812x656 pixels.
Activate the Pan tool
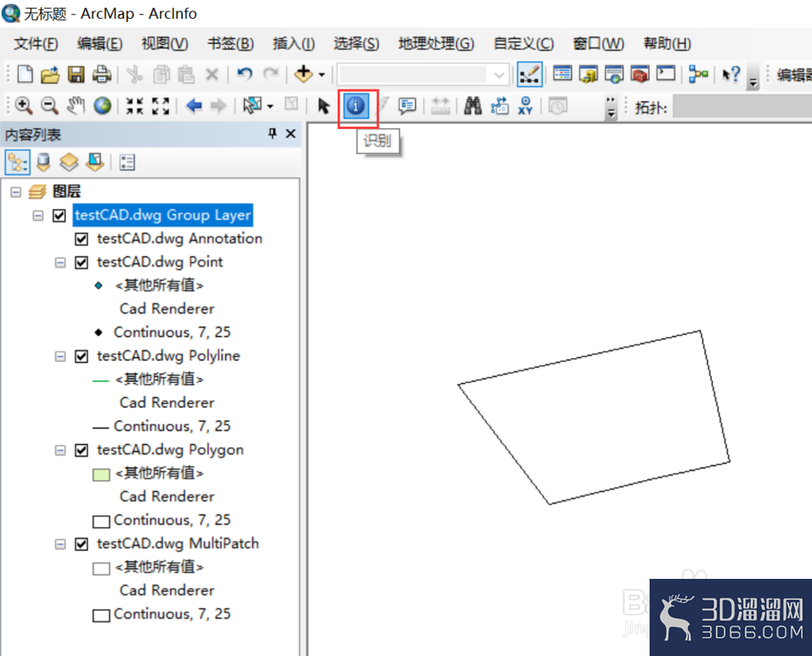pos(74,106)
